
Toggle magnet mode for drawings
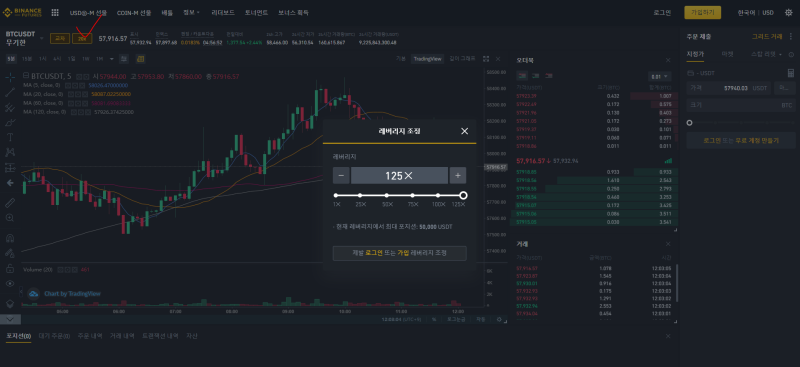point(10,238)
